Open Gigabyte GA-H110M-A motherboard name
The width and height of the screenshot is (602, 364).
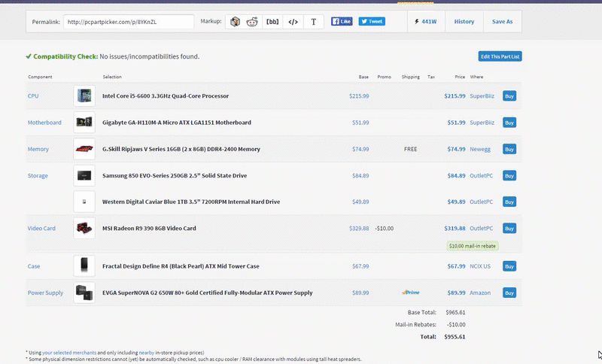177,123
